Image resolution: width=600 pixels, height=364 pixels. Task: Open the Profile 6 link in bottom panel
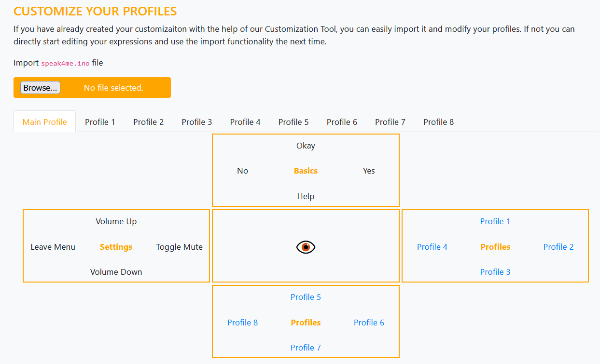[x=369, y=323]
